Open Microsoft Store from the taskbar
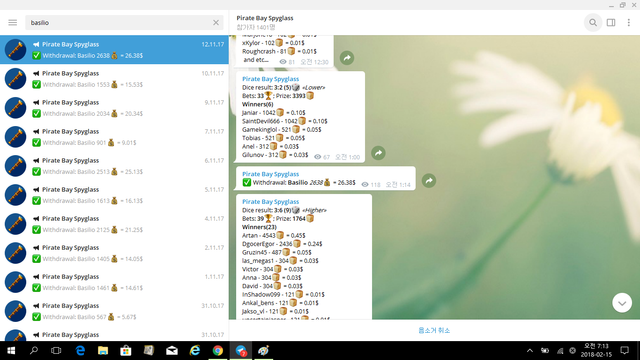The width and height of the screenshot is (640, 360). (x=126, y=351)
